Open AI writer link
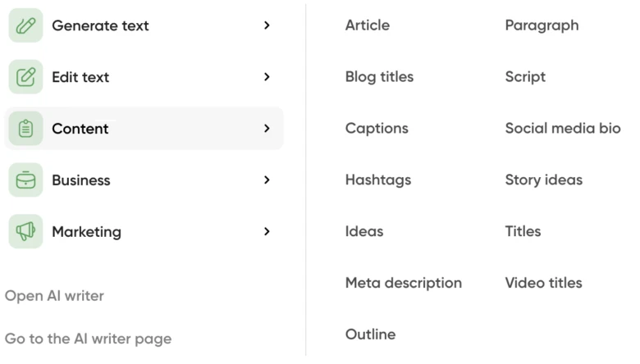The width and height of the screenshot is (640, 364). point(54,296)
